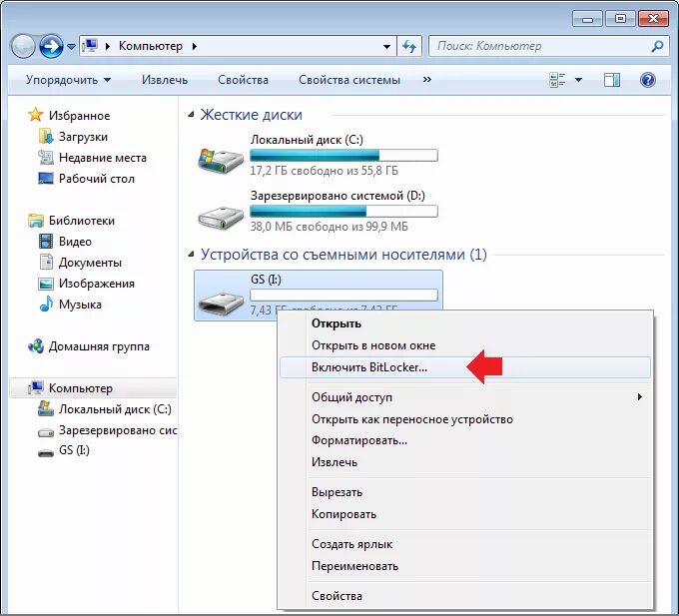Choose Свойства in the context menu
Viewport: 679px width, 616px height.
[x=465, y=596]
